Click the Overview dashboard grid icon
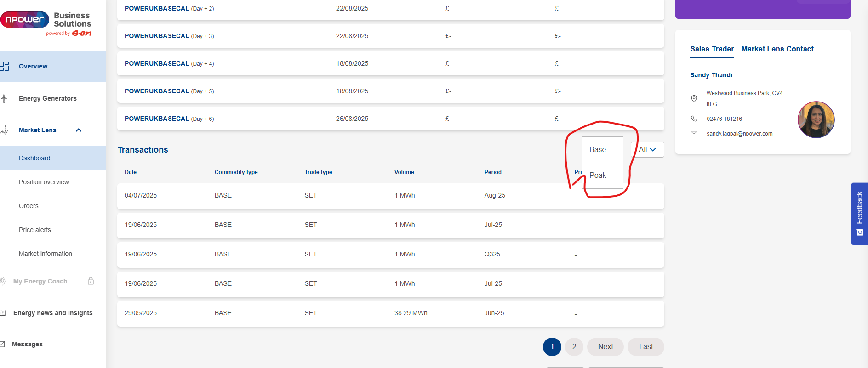This screenshot has width=868, height=368. pyautogui.click(x=5, y=66)
